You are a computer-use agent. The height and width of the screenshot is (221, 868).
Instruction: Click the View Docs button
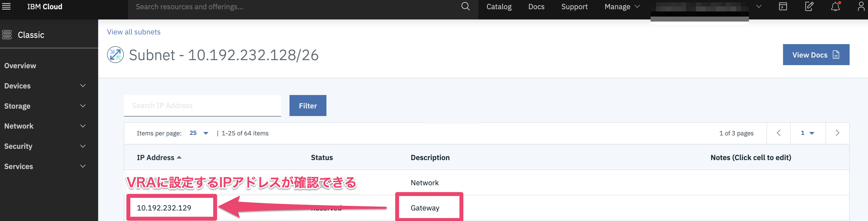[816, 55]
